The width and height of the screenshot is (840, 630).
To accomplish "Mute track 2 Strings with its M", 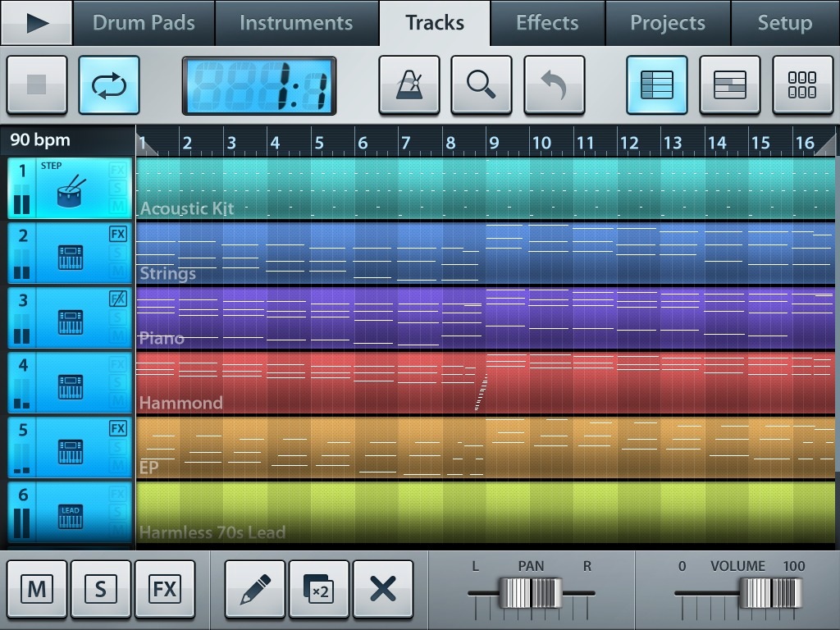I will [118, 271].
